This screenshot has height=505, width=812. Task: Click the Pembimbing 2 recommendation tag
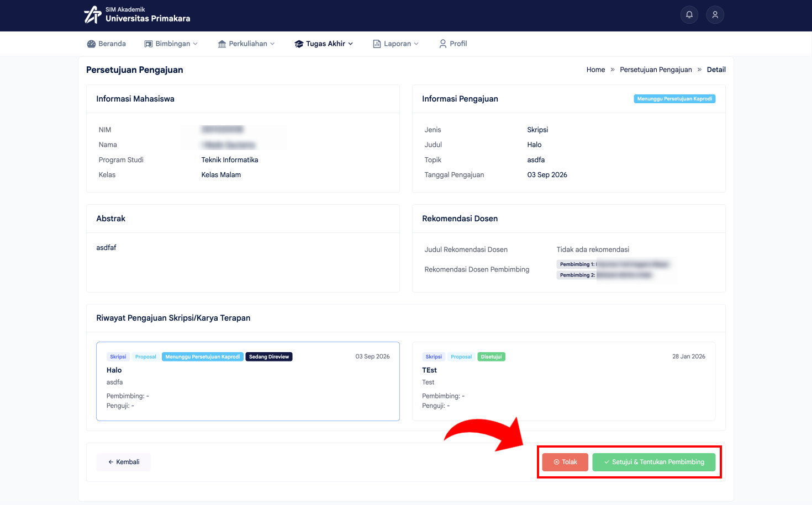(x=605, y=275)
